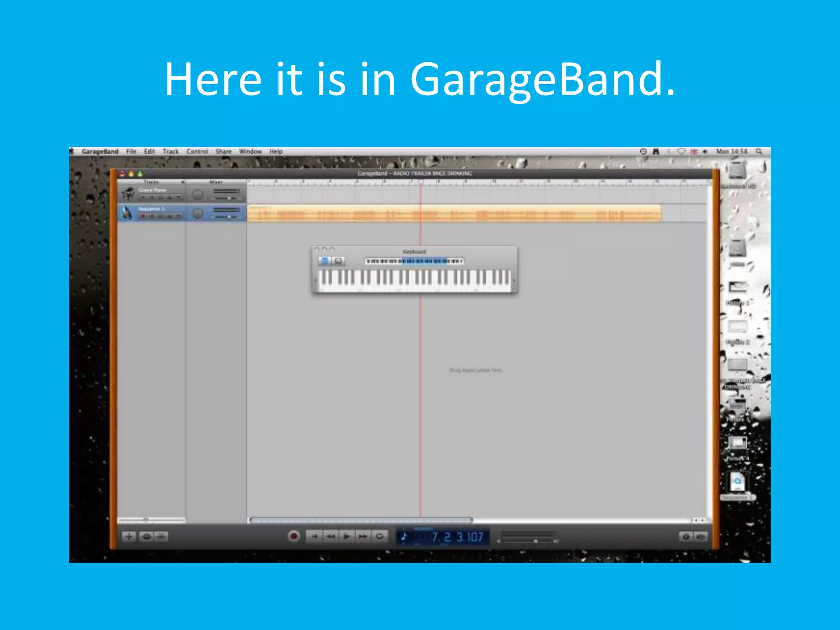840x630 pixels.
Task: Expand automation for the Grand Piano track
Action: [x=179, y=198]
